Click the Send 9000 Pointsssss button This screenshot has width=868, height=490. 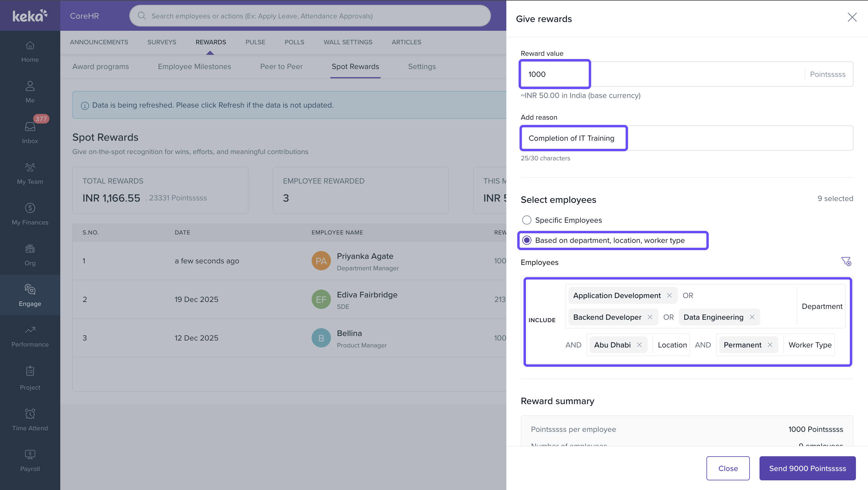click(807, 468)
